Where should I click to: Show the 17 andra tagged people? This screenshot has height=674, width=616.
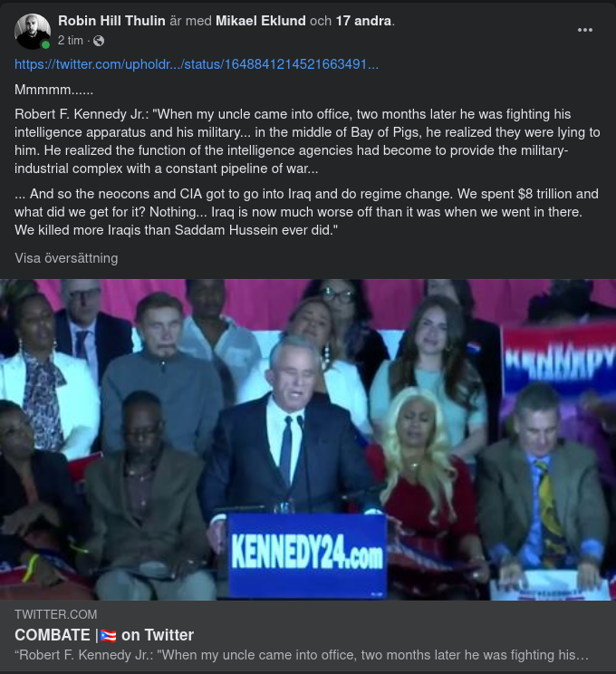click(363, 21)
